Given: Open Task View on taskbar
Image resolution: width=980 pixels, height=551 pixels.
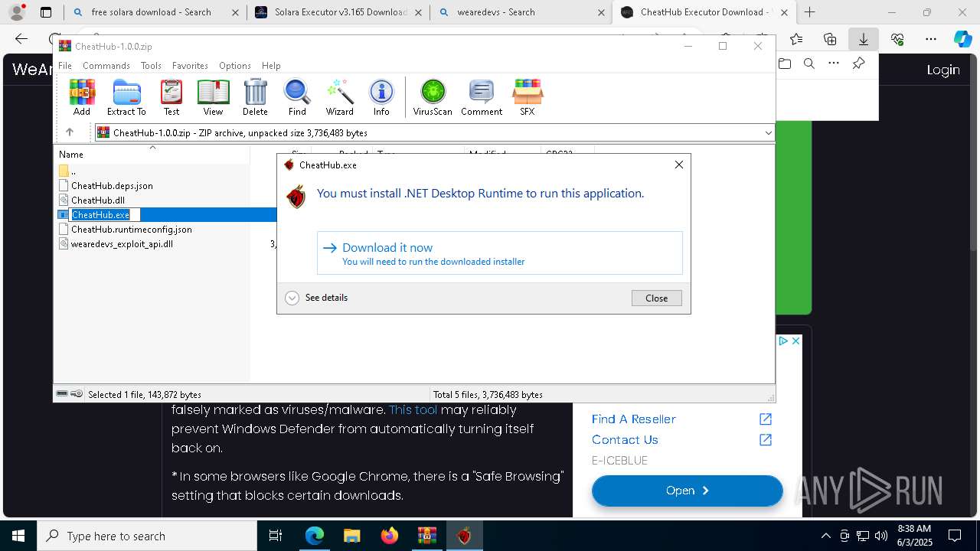Looking at the screenshot, I should point(276,536).
